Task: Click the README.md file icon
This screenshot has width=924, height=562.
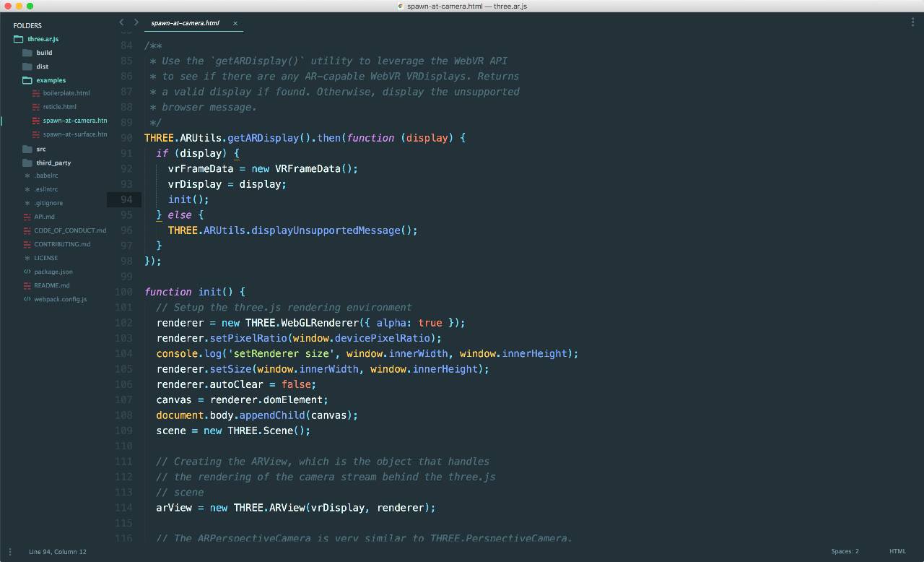Action: pyautogui.click(x=27, y=285)
